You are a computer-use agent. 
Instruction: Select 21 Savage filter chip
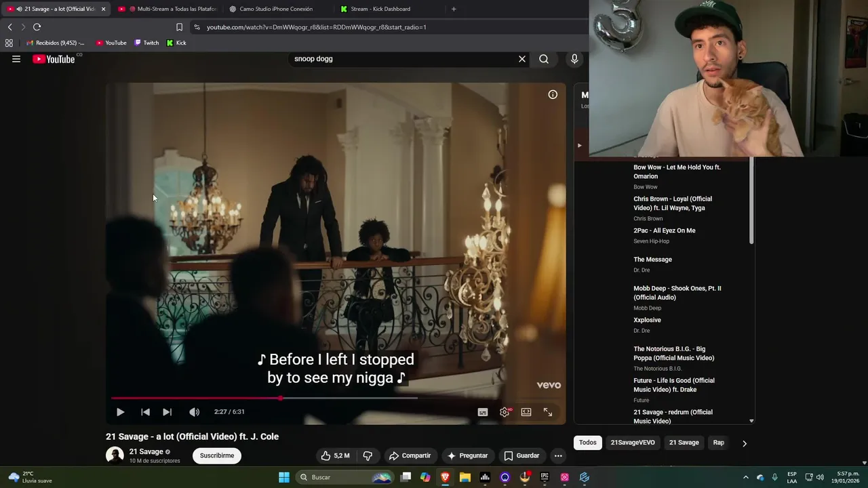pyautogui.click(x=684, y=443)
